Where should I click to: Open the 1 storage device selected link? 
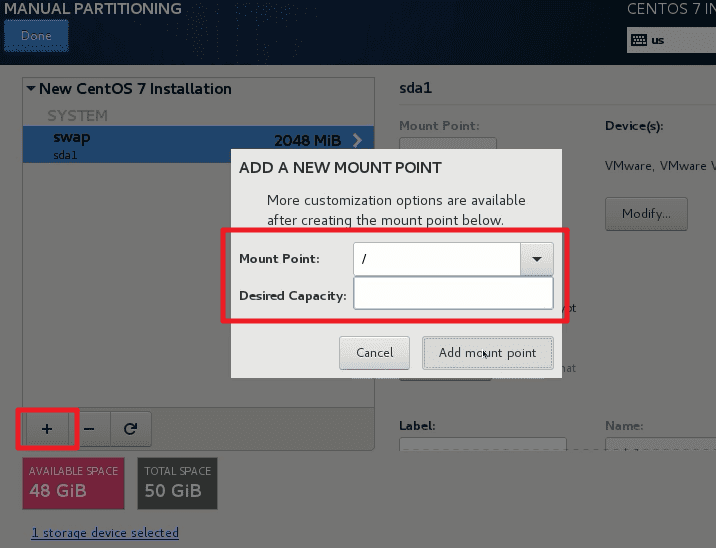tap(105, 532)
